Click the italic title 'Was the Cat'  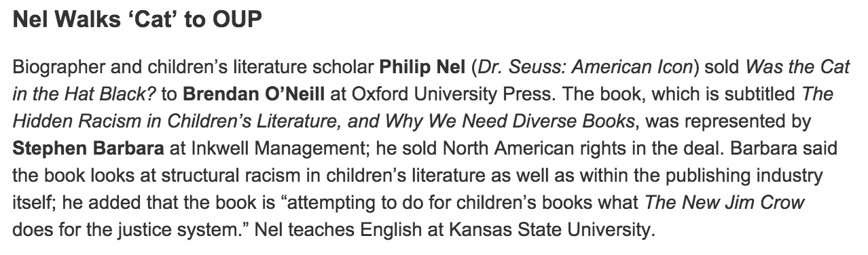coord(797,68)
